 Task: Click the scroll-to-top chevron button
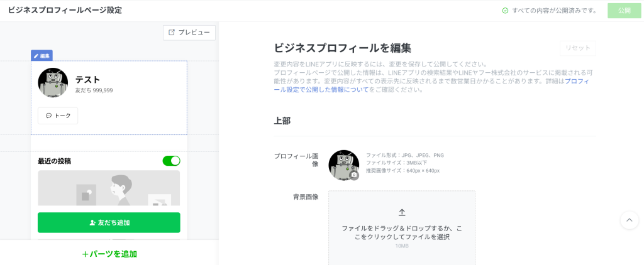click(x=629, y=220)
